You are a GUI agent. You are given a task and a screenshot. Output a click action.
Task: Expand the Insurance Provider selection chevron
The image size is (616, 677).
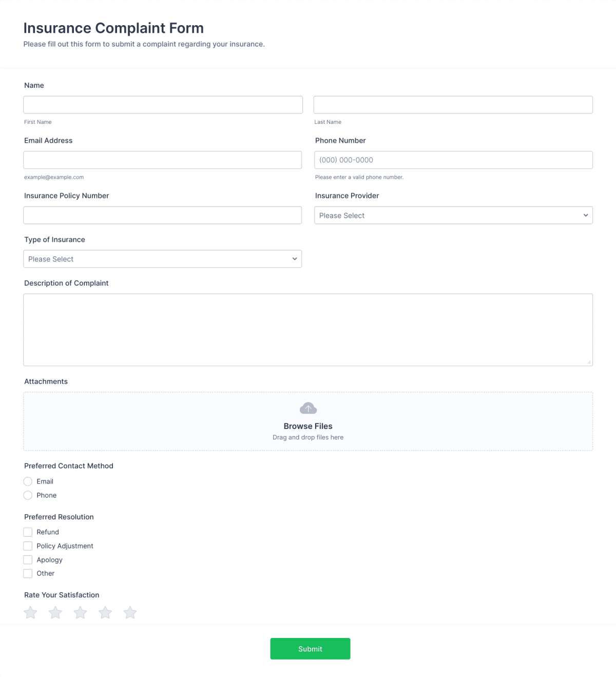coord(586,215)
